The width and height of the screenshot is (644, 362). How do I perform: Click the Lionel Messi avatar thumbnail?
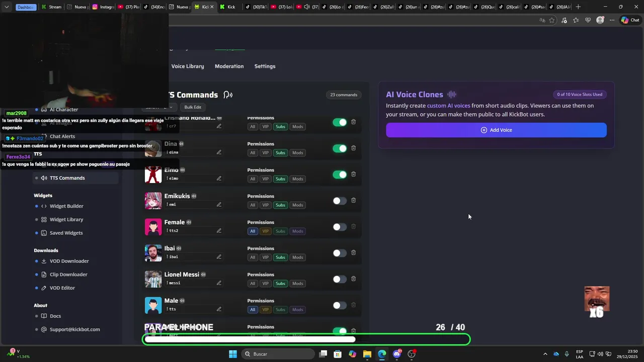pyautogui.click(x=153, y=279)
